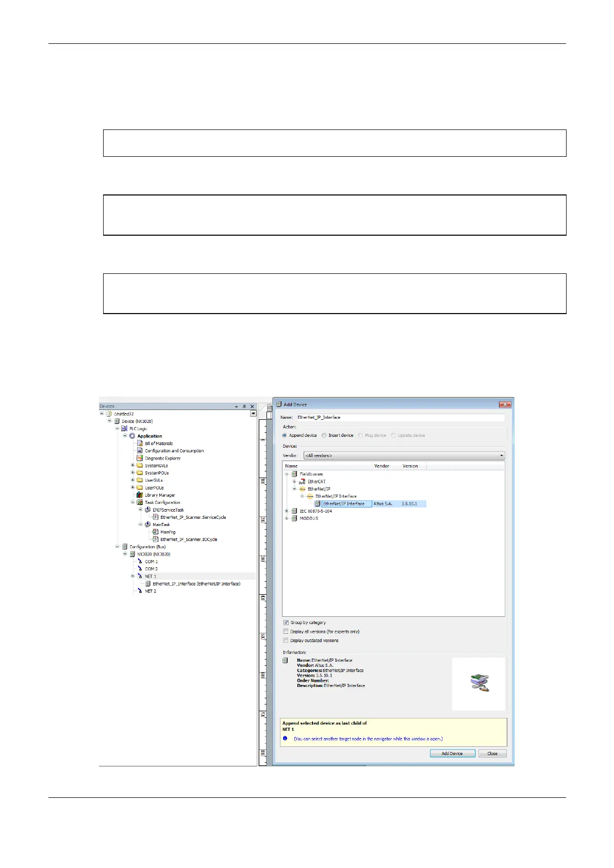This screenshot has height=868, width=614.
Task: Click the Bill of Materials icon
Action: coord(140,444)
